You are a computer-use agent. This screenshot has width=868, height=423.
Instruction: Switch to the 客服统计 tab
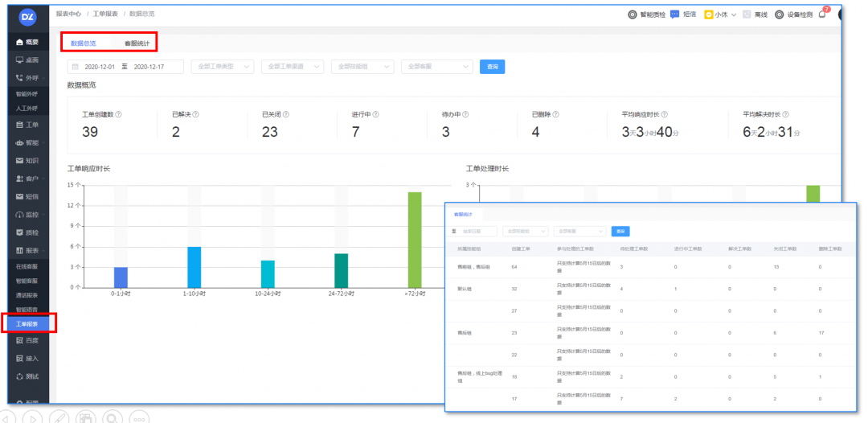[x=137, y=43]
